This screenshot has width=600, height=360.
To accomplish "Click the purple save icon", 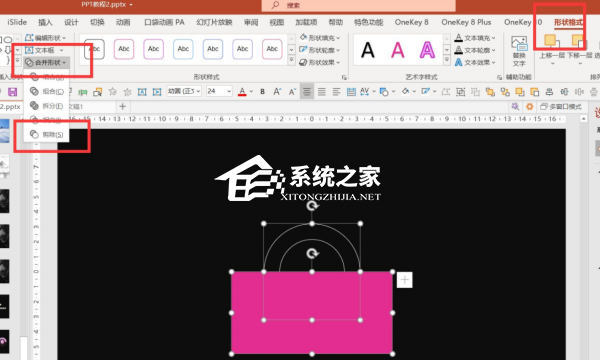I will point(12,92).
